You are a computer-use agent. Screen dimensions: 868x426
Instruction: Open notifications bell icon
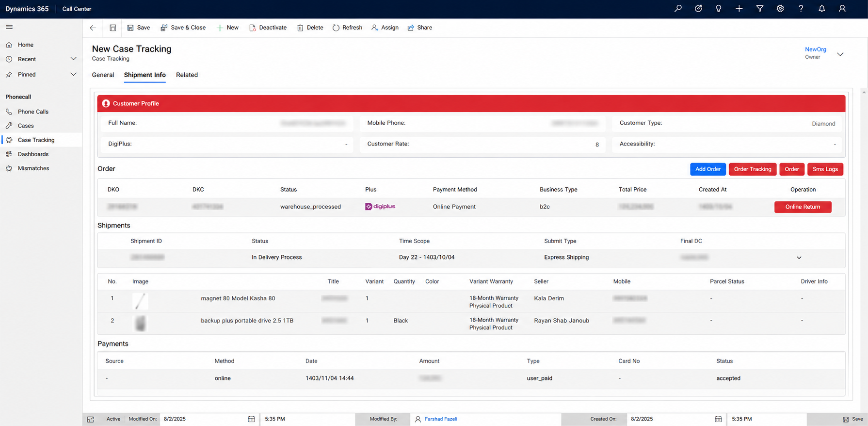821,9
